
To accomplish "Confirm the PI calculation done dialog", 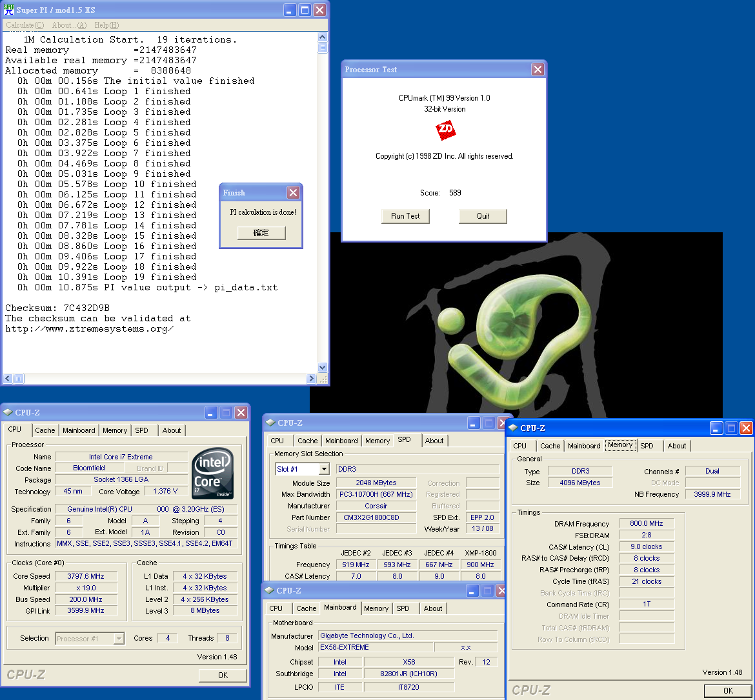I will (x=261, y=233).
